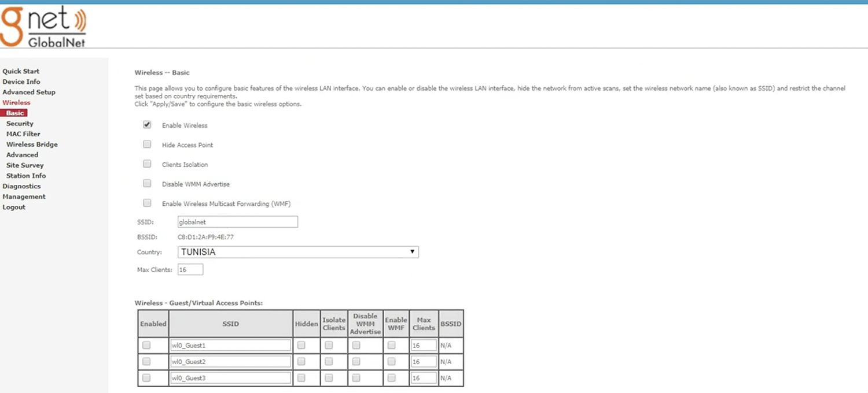Open Advanced Setup in the sidebar

point(29,92)
